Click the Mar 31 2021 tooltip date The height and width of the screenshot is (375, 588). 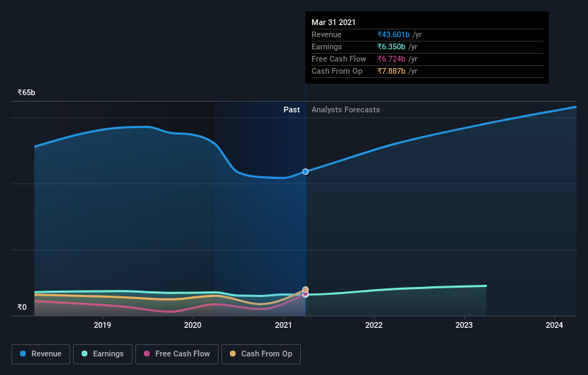[x=333, y=22]
